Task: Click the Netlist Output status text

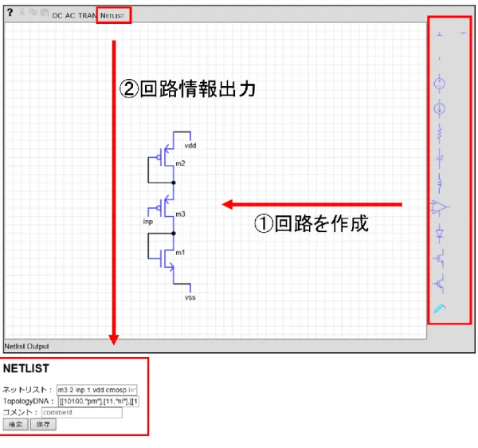Action: 26,347
